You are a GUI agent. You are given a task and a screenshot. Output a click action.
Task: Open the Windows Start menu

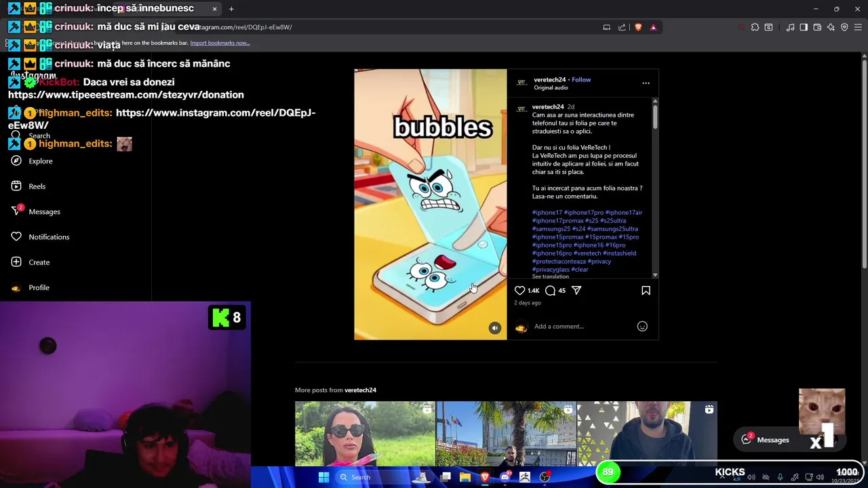[323, 477]
